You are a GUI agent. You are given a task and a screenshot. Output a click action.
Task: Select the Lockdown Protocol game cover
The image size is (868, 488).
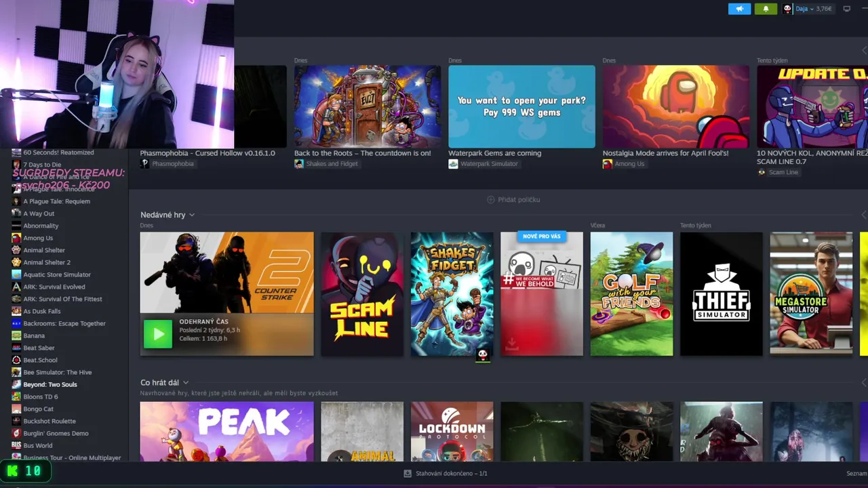pos(452,432)
